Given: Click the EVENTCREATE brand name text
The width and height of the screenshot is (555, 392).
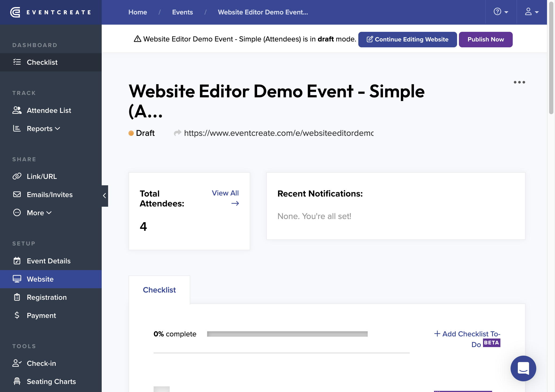Looking at the screenshot, I should coord(59,12).
